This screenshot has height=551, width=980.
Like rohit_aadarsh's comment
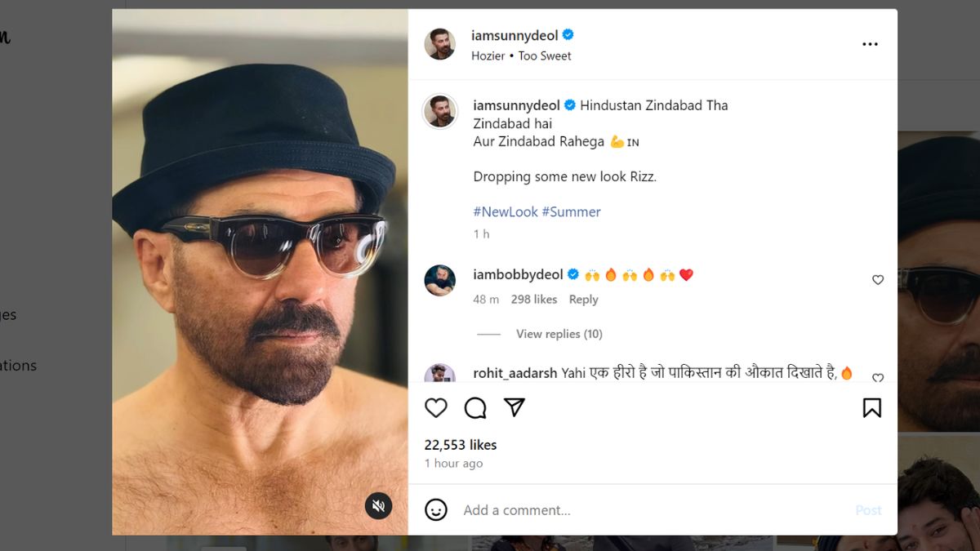(x=878, y=378)
